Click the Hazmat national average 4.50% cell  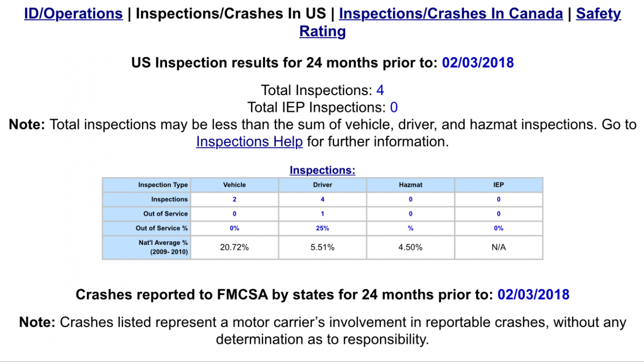coord(411,247)
